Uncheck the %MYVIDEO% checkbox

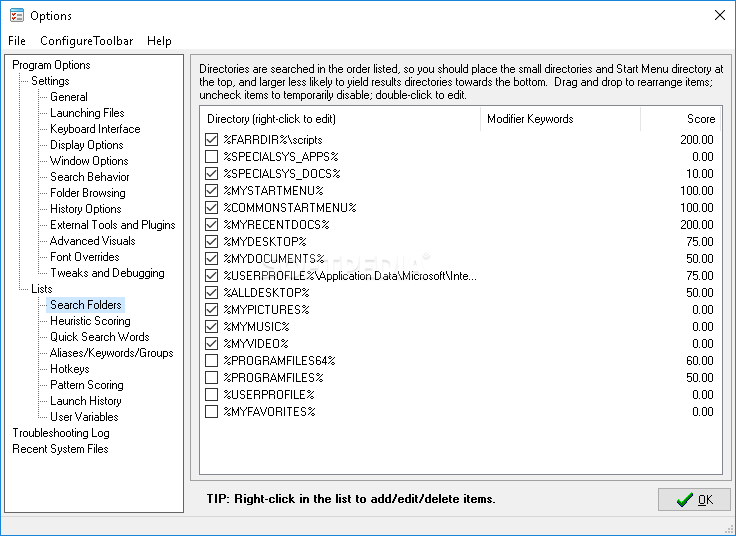212,344
